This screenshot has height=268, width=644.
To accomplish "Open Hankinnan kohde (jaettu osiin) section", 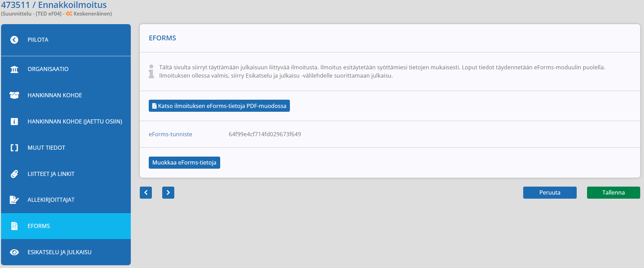I will pyautogui.click(x=66, y=121).
